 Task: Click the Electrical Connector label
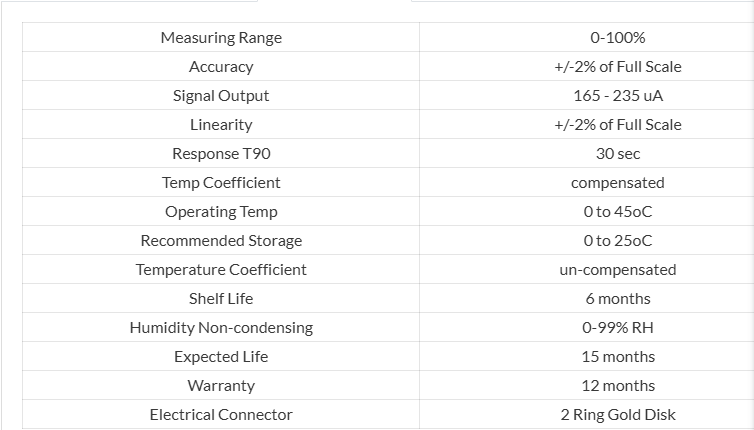[x=221, y=414]
